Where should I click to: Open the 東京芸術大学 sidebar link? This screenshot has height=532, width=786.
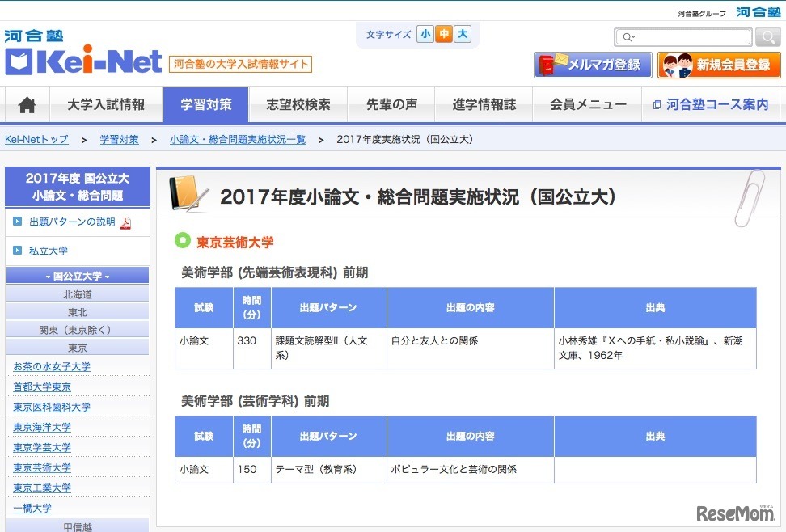pos(41,467)
